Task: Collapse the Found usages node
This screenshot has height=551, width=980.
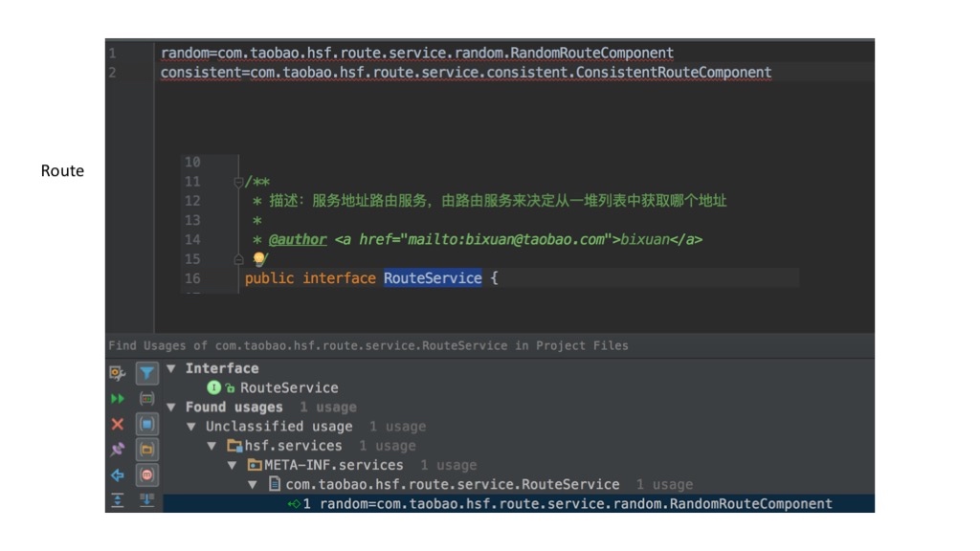Action: pyautogui.click(x=170, y=408)
